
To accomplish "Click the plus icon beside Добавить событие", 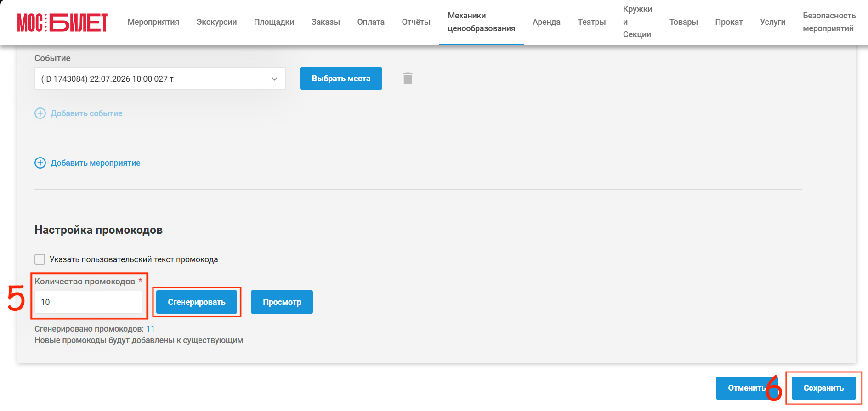I will pos(40,113).
